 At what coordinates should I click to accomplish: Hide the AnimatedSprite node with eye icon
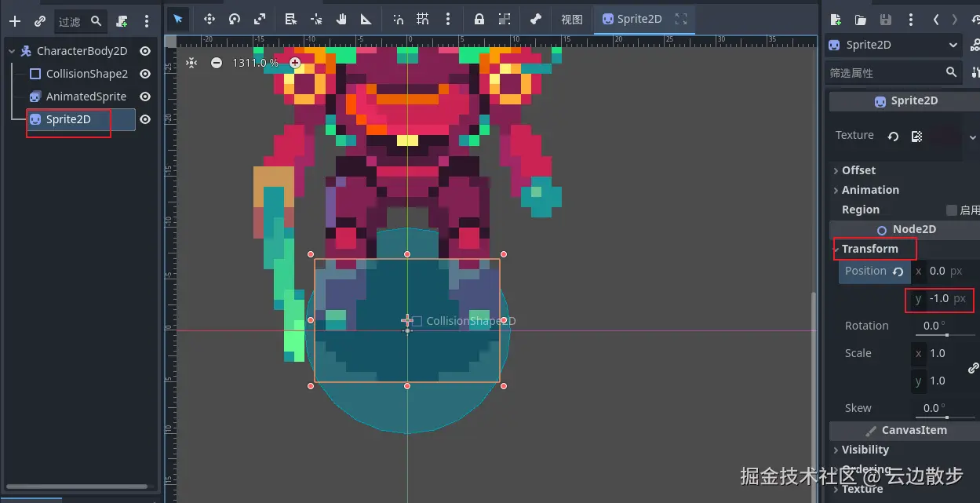click(145, 97)
